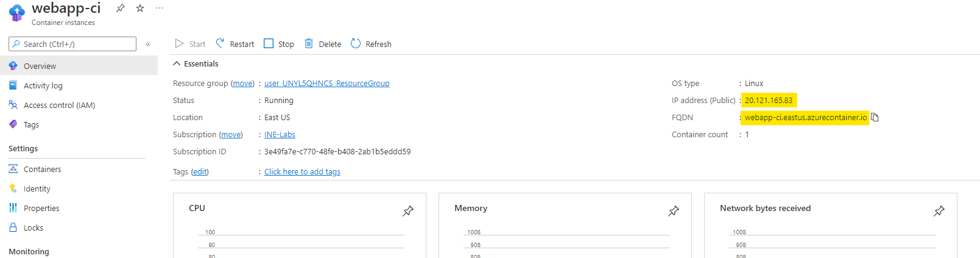The width and height of the screenshot is (980, 258).
Task: Stop the container instance
Action: click(279, 44)
